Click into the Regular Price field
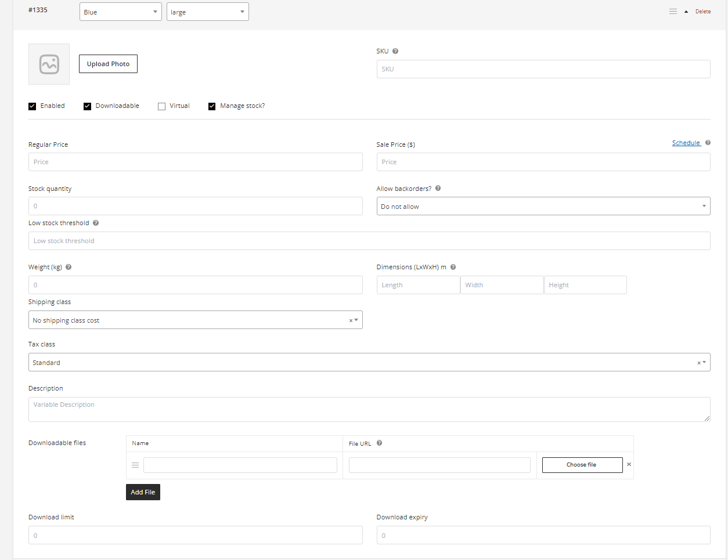This screenshot has width=728, height=560. [x=195, y=162]
